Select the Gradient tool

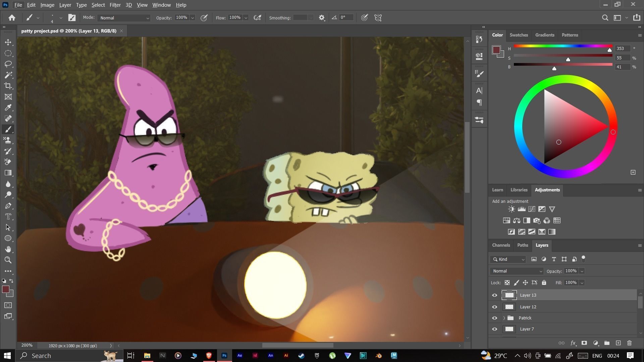[x=8, y=173]
